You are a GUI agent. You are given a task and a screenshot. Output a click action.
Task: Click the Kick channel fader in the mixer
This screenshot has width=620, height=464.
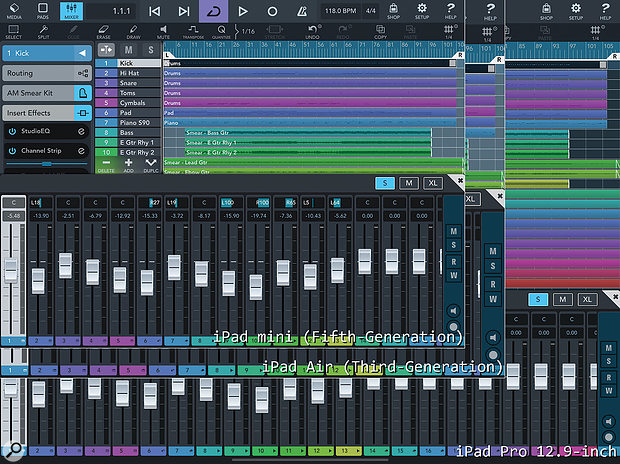[x=11, y=271]
